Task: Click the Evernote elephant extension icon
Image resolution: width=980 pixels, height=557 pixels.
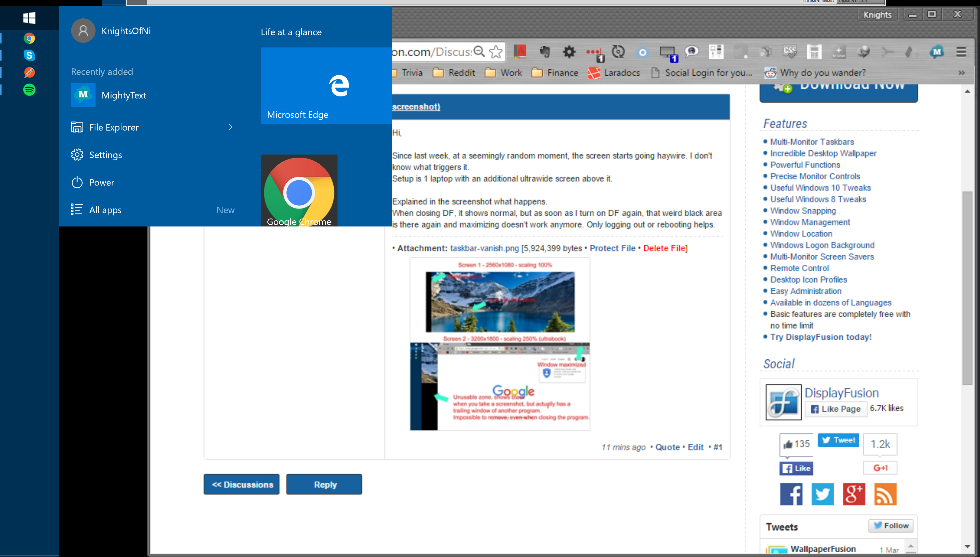Action: 545,52
